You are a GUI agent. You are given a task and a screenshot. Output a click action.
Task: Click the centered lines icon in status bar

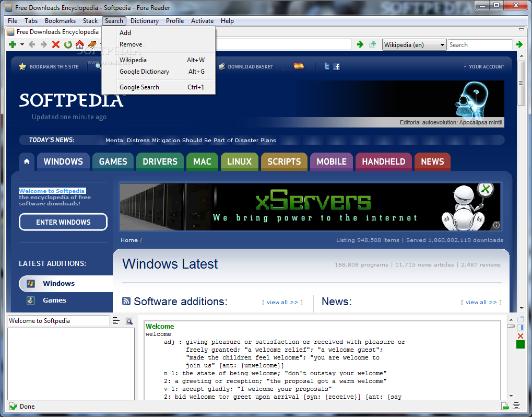[x=516, y=406]
